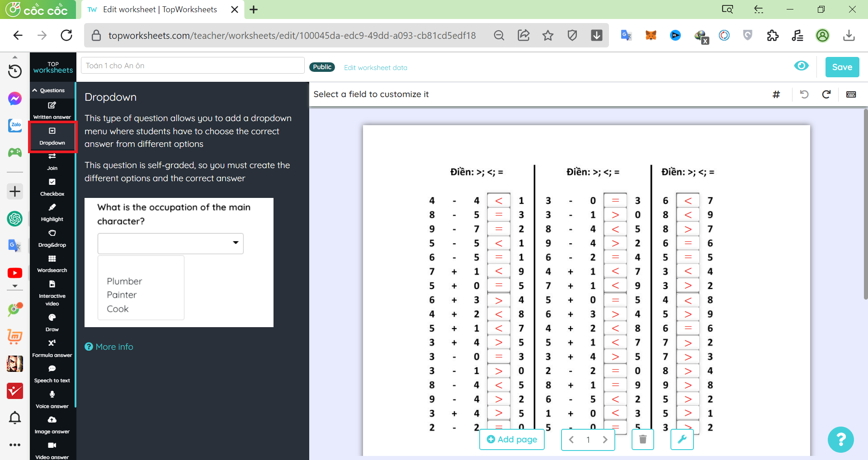Image resolution: width=868 pixels, height=460 pixels.
Task: Pick the Drag&drop question tool
Action: [x=52, y=238]
